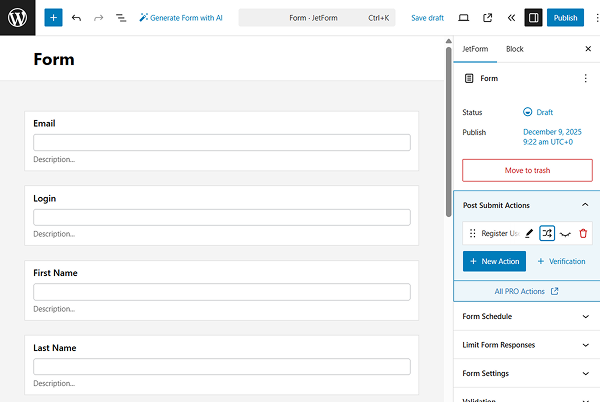Viewport: 600px width, 402px height.
Task: Click the Move to trash button
Action: (527, 170)
